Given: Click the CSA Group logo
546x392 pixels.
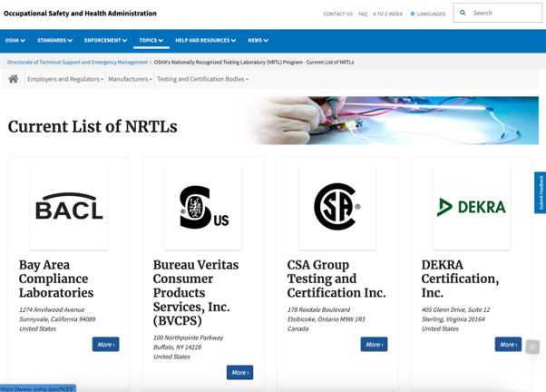Looking at the screenshot, I should click(x=337, y=208).
